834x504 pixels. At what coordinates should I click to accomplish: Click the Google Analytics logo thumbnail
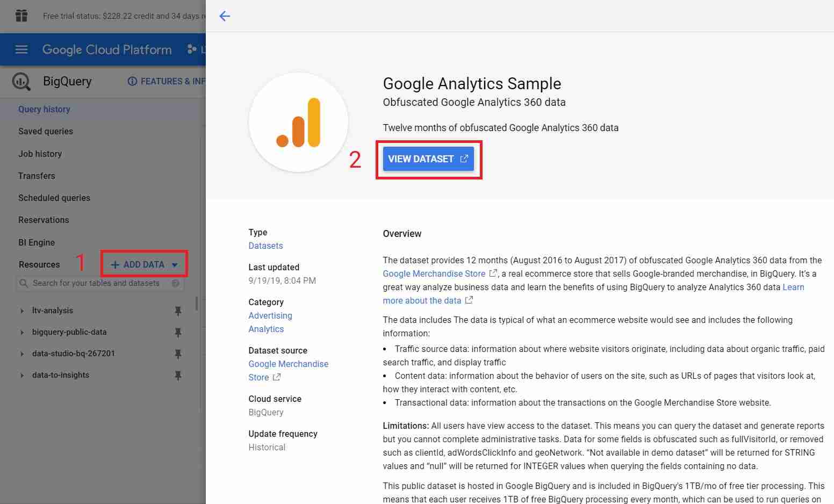tap(298, 123)
